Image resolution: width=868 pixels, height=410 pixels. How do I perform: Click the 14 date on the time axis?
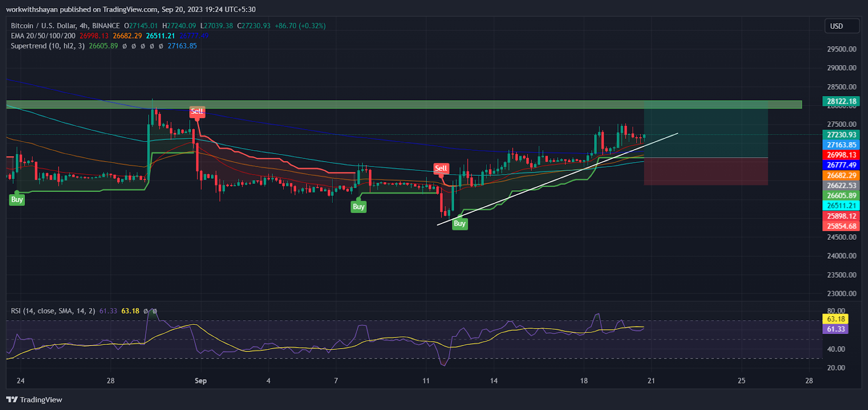[494, 381]
